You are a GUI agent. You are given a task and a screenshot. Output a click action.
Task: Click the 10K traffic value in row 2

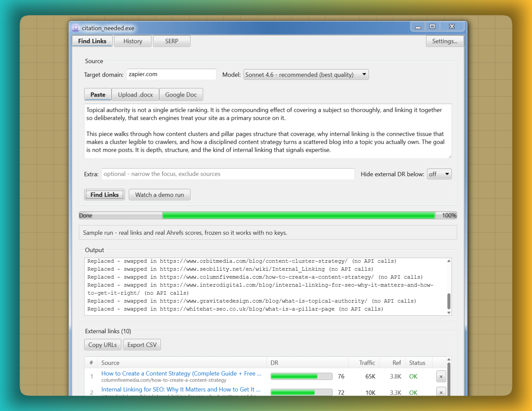(370, 392)
